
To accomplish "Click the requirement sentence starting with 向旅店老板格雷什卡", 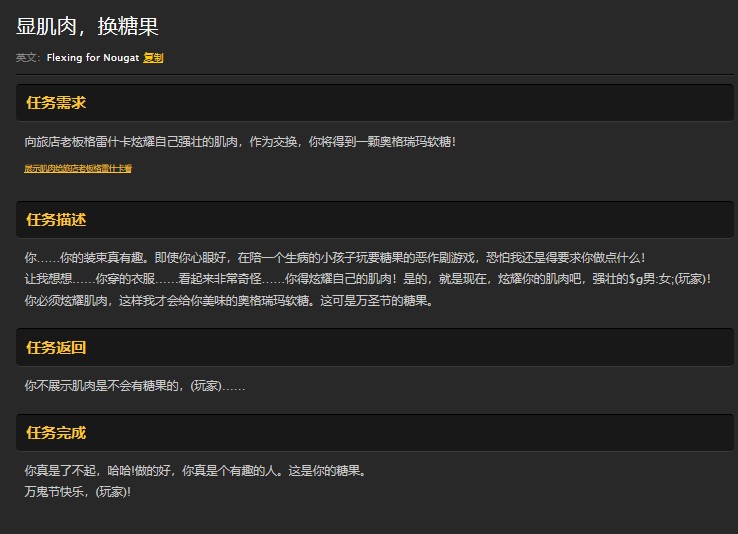I will tap(240, 142).
